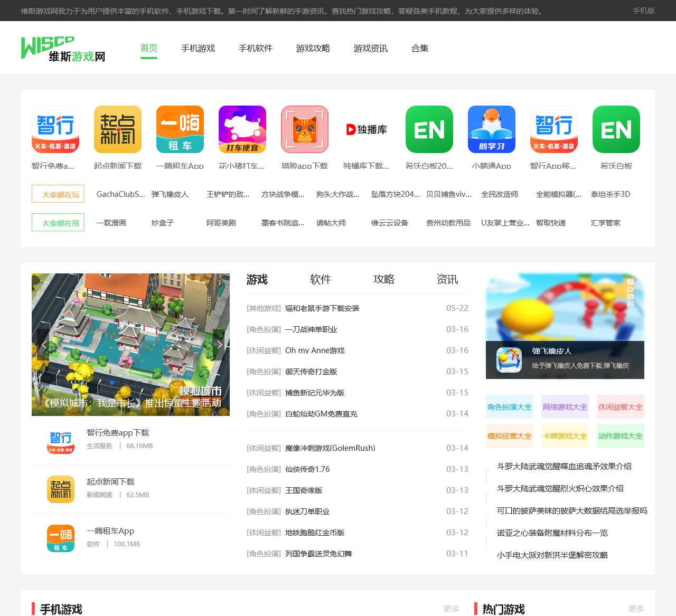Screen dimensions: 676x616
Task: Open 角色扮演大全 category
Action: 510,407
